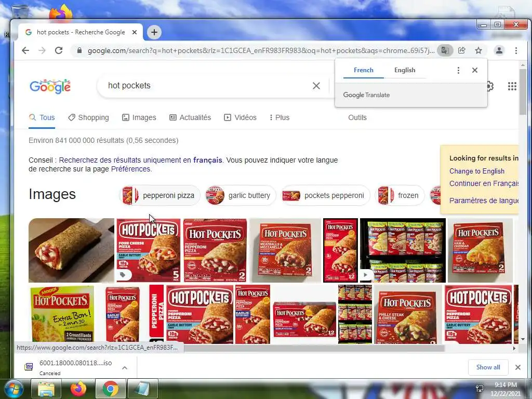Viewport: 532px width, 399px height.
Task: Click the forward navigation arrow
Action: click(x=42, y=50)
